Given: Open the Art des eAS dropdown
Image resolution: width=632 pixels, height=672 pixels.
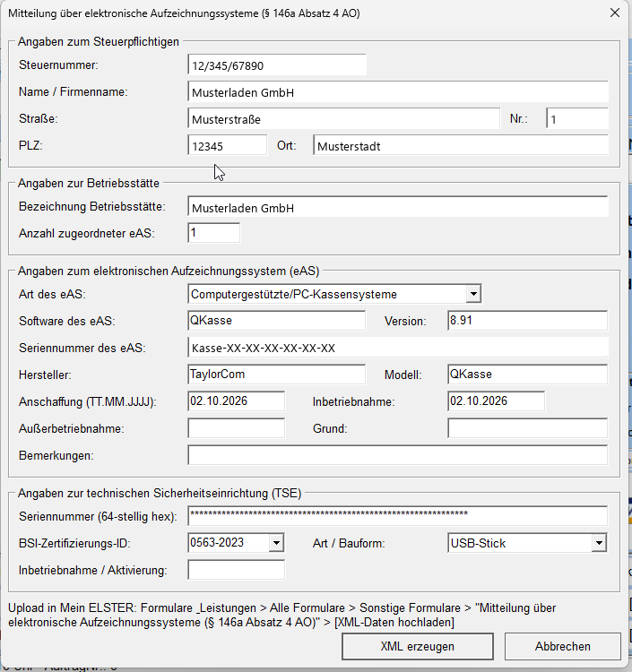Looking at the screenshot, I should (473, 294).
